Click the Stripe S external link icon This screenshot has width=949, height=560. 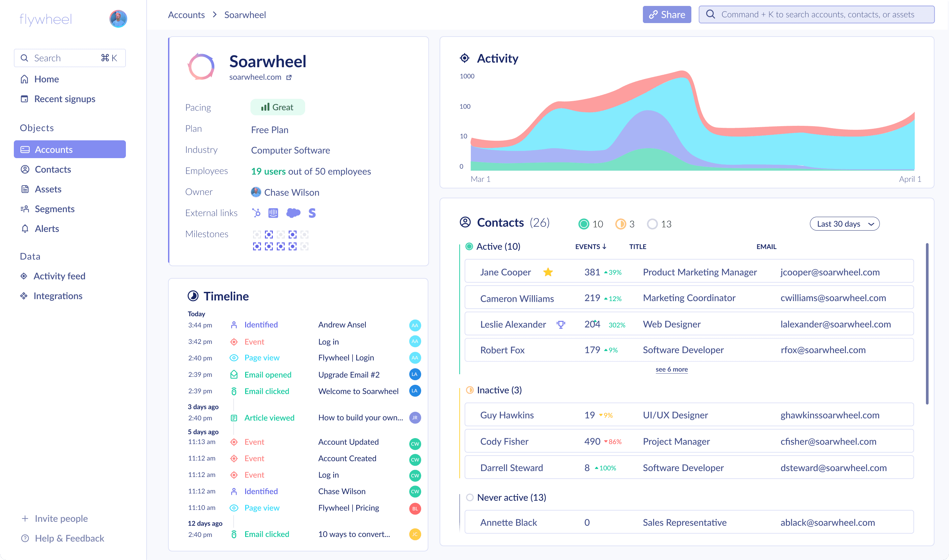pos(312,213)
